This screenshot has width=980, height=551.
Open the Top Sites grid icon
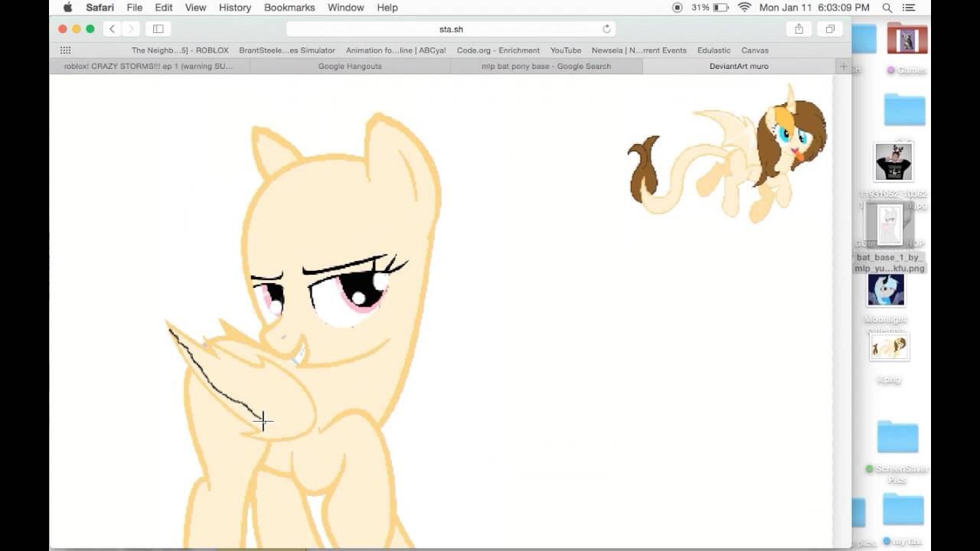pos(65,51)
